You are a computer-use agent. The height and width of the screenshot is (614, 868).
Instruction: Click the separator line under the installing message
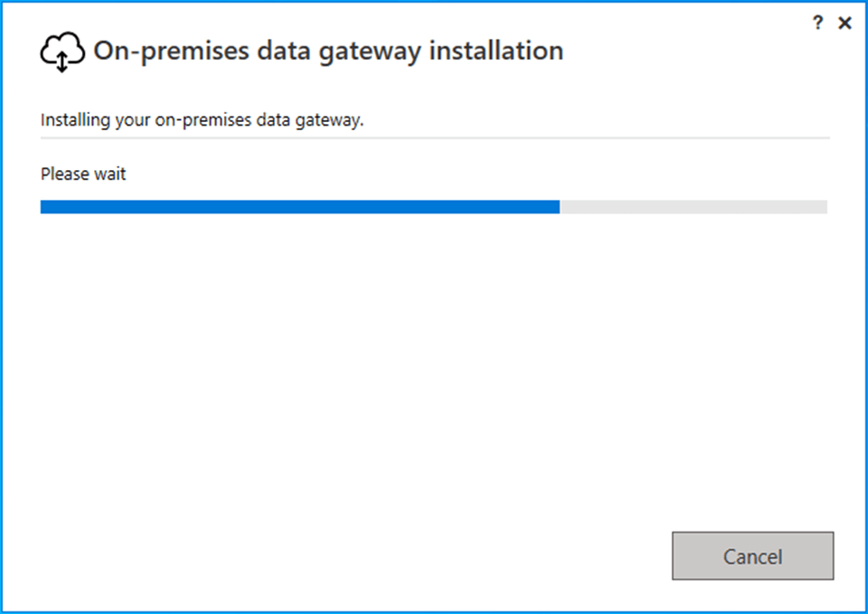click(434, 137)
